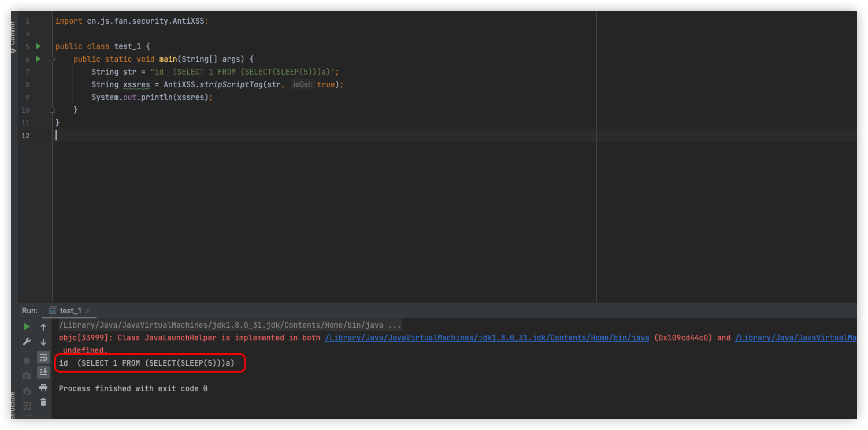Clear console with trash can icon
Image resolution: width=868 pixels, height=430 pixels.
[x=43, y=402]
